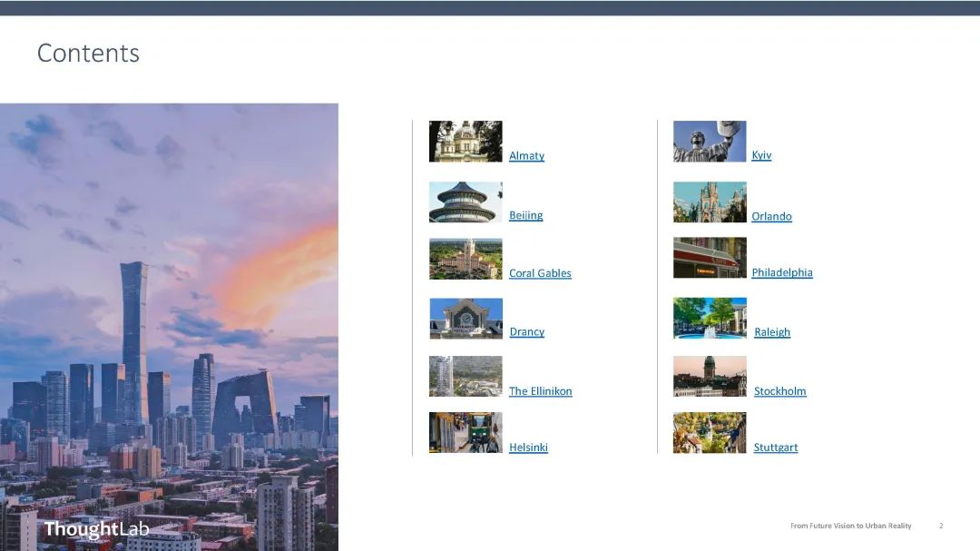This screenshot has width=980, height=551.
Task: Follow the Stuttgart link
Action: click(776, 448)
